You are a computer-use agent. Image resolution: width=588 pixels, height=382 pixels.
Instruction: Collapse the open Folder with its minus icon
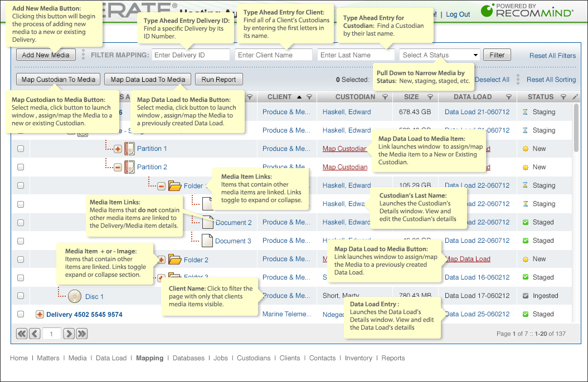(161, 186)
